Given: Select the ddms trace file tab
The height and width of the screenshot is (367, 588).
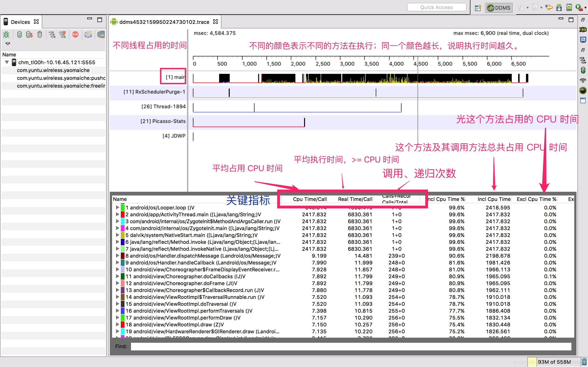Looking at the screenshot, I should click(164, 22).
